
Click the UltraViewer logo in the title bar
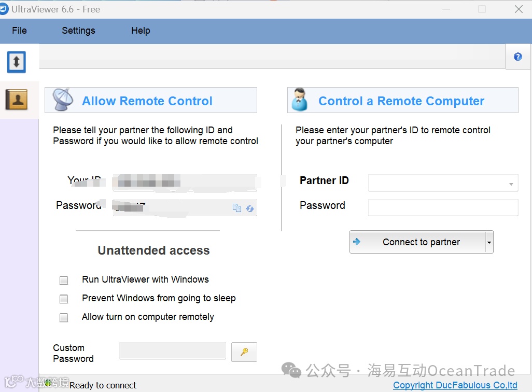(x=4, y=9)
